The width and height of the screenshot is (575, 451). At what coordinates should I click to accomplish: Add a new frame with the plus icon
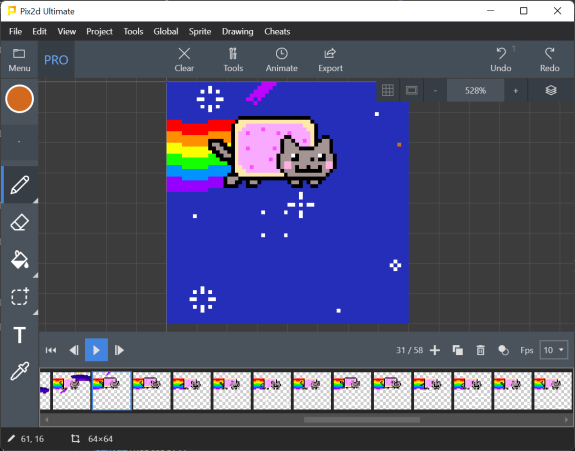coord(435,350)
